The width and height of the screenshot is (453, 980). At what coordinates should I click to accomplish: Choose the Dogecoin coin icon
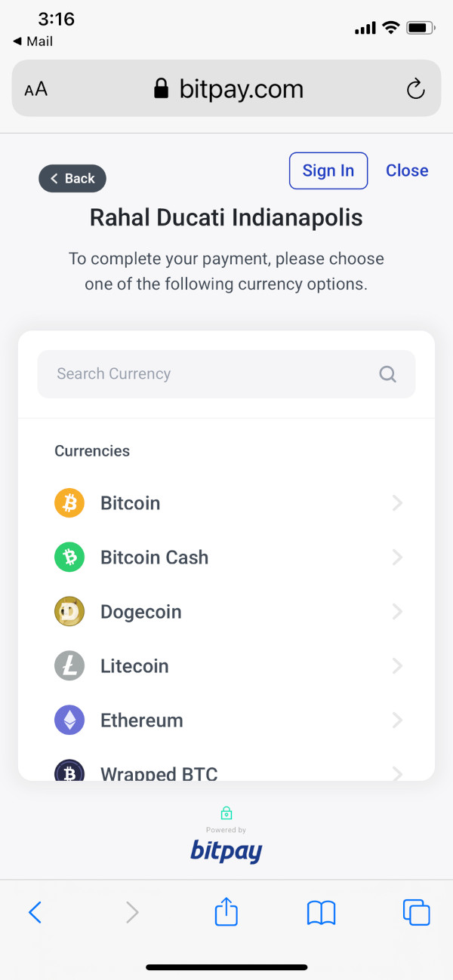click(x=69, y=611)
